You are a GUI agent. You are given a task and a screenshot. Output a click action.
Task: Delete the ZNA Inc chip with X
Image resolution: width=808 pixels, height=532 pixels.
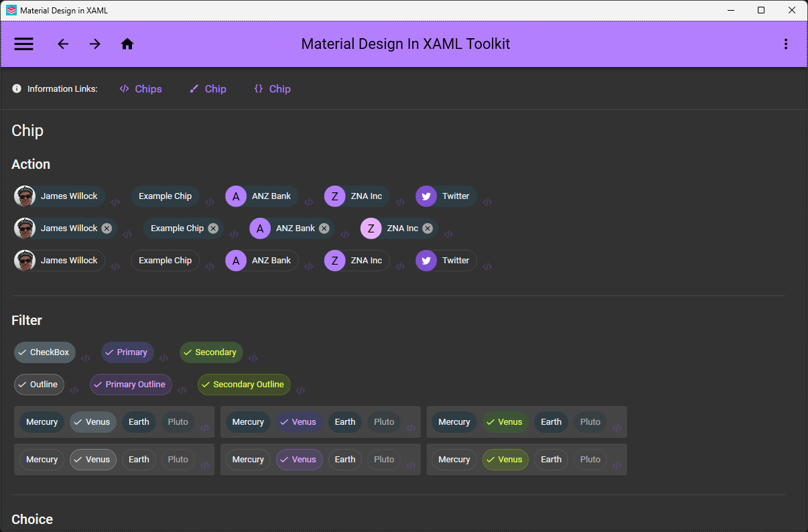pos(427,228)
